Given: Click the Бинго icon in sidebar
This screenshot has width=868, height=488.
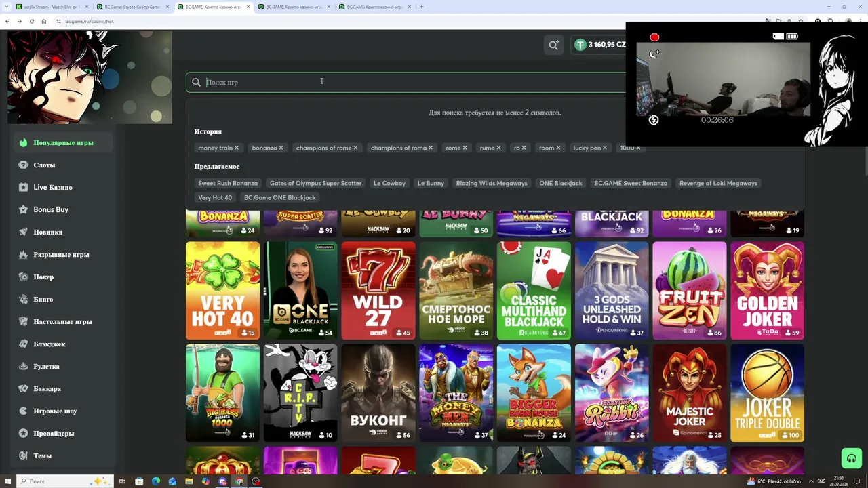Looking at the screenshot, I should point(24,299).
